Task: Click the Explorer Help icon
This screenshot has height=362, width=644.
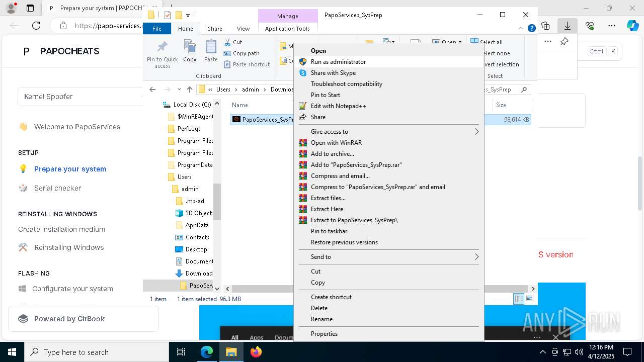Action: pos(531,28)
